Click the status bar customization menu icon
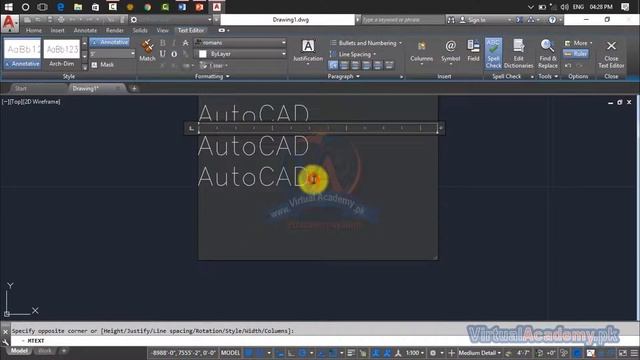The height and width of the screenshot is (360, 640). pyautogui.click(x=634, y=353)
